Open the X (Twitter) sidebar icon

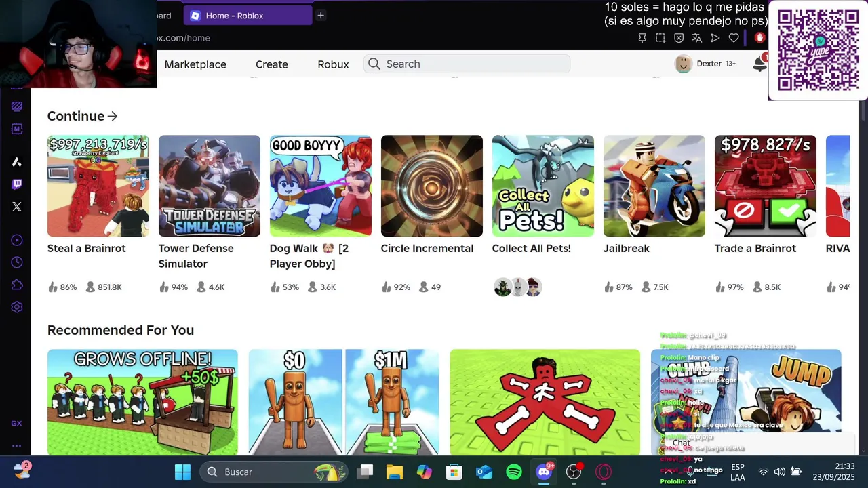17,207
